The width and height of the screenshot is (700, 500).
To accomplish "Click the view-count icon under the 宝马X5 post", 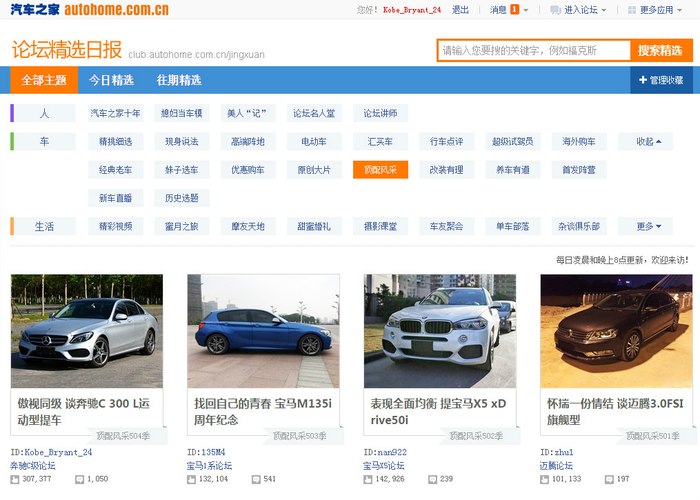I will coord(368,479).
